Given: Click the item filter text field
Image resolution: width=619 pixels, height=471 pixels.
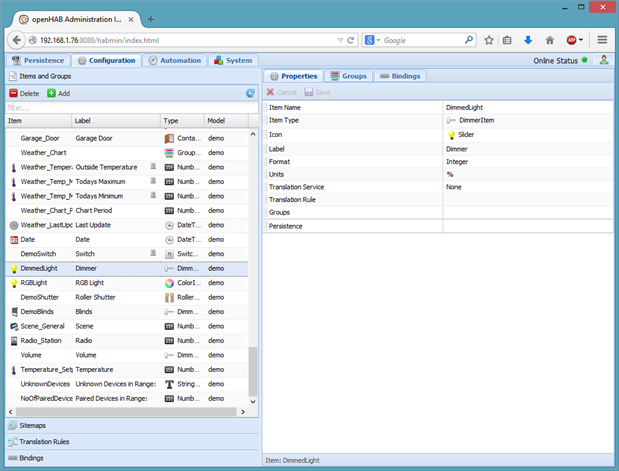Looking at the screenshot, I should tap(130, 107).
